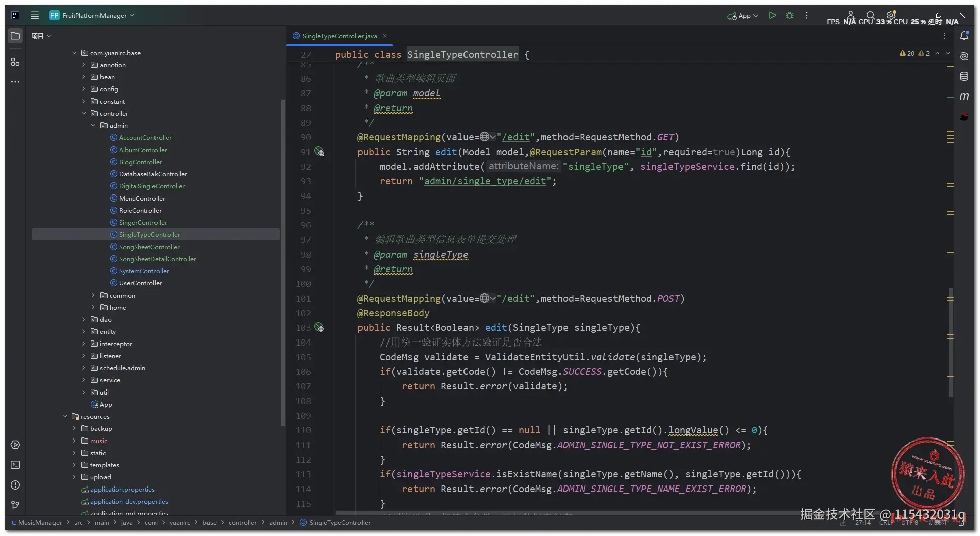Open the Database tool window
This screenshot has height=536, width=980.
tap(964, 76)
